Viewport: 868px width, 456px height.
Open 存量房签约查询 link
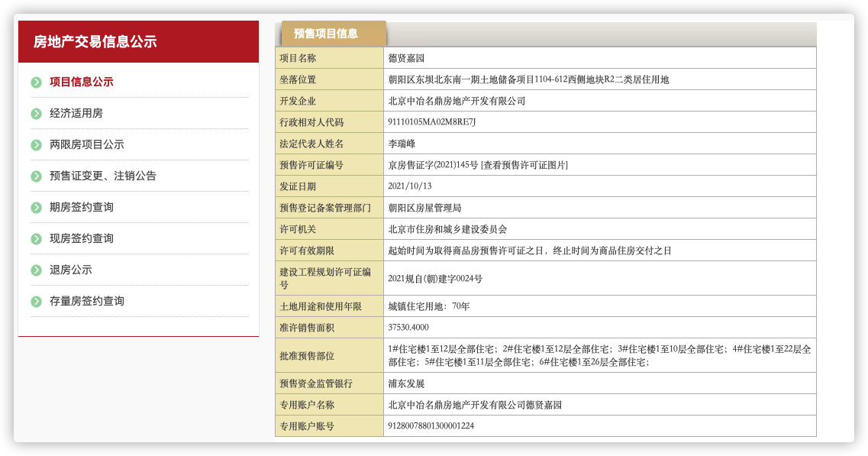[x=86, y=302]
